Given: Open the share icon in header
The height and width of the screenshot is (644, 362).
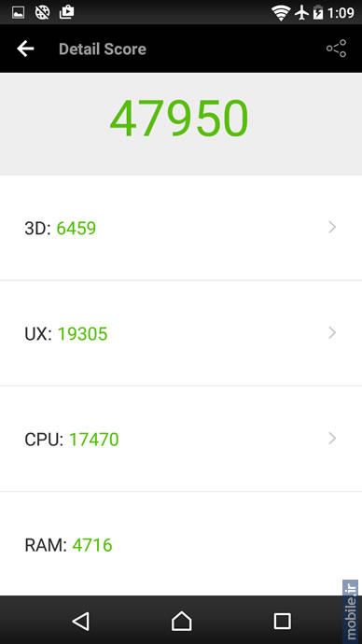Looking at the screenshot, I should coord(336,49).
